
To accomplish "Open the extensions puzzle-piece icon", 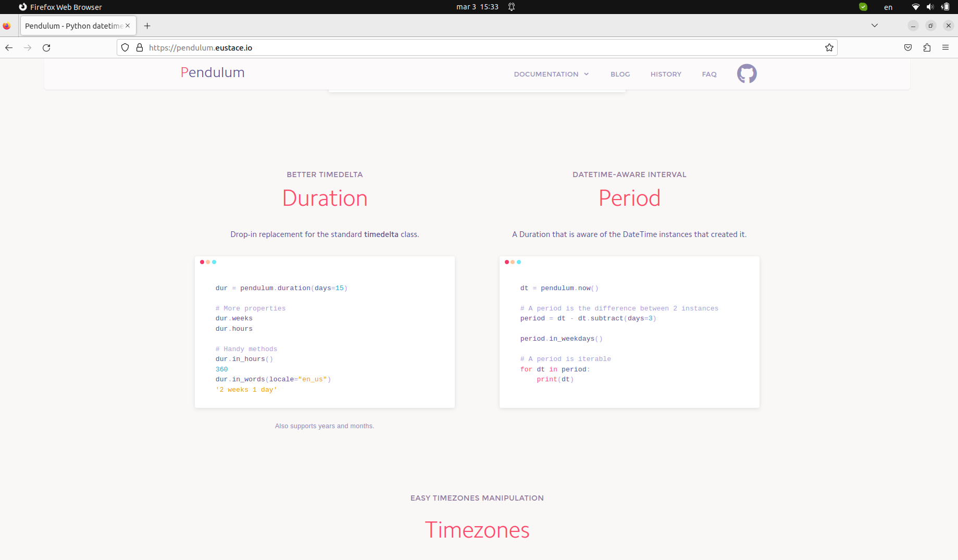I will pos(927,47).
